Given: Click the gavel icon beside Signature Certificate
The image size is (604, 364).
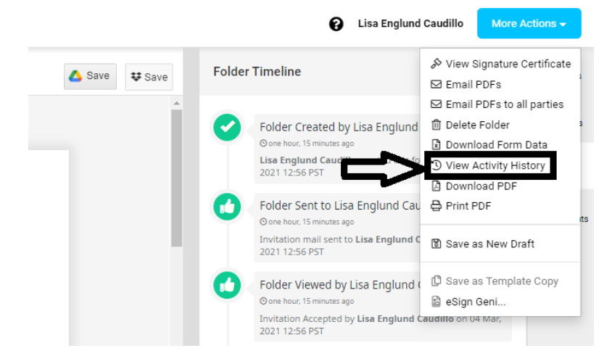Looking at the screenshot, I should click(436, 64).
